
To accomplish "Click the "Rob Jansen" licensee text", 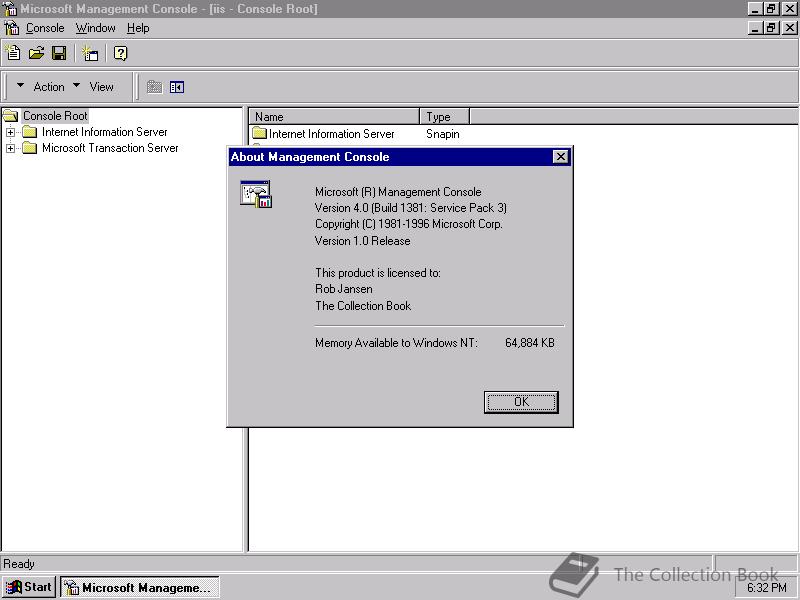I will 344,289.
